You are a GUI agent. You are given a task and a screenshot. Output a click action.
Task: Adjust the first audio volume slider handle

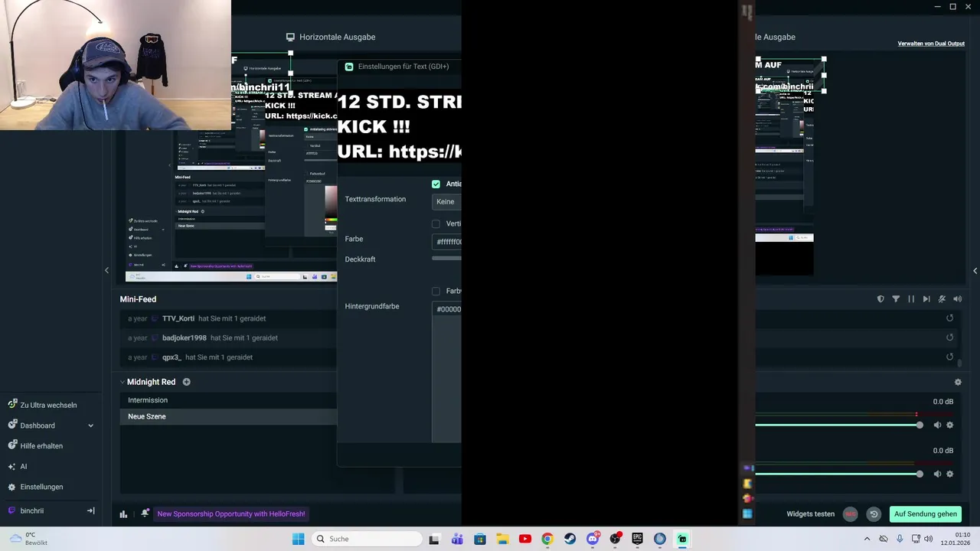(x=920, y=425)
